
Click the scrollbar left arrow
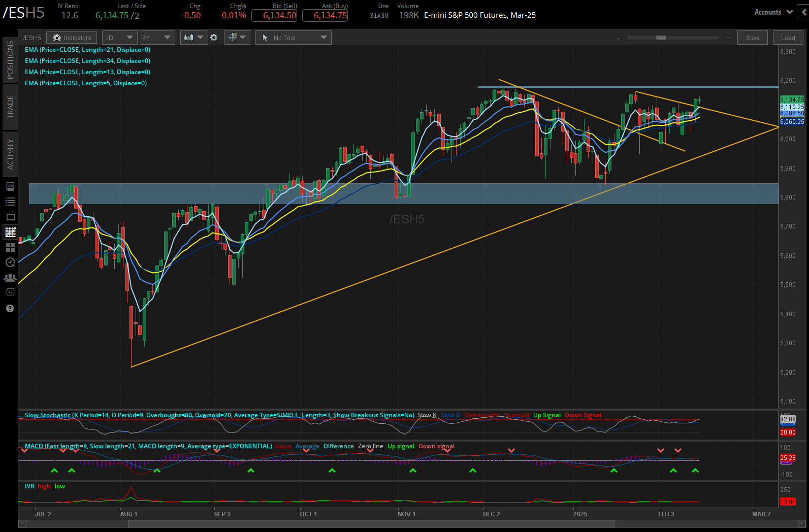tap(22, 523)
